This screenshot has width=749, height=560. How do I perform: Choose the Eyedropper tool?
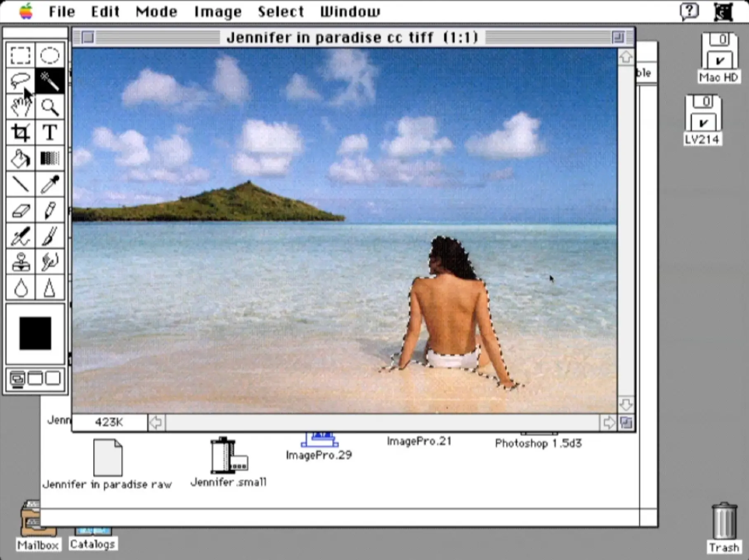click(x=50, y=185)
